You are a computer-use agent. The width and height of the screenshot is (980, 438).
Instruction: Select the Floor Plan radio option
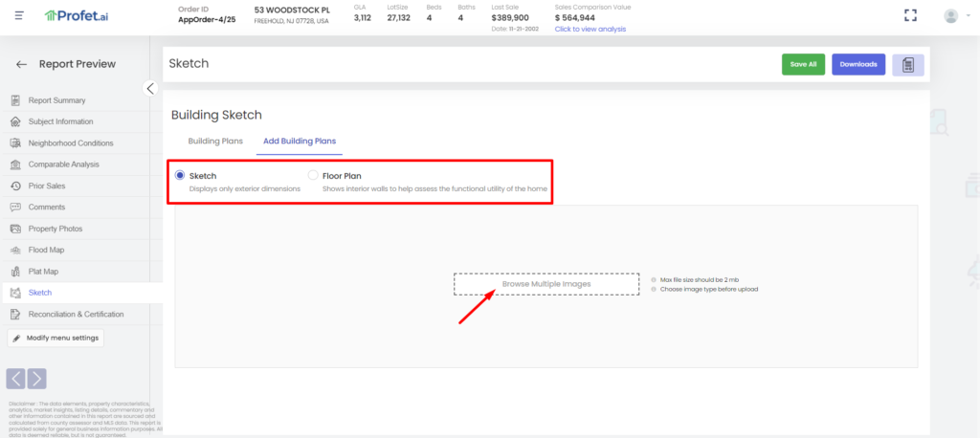click(x=313, y=176)
